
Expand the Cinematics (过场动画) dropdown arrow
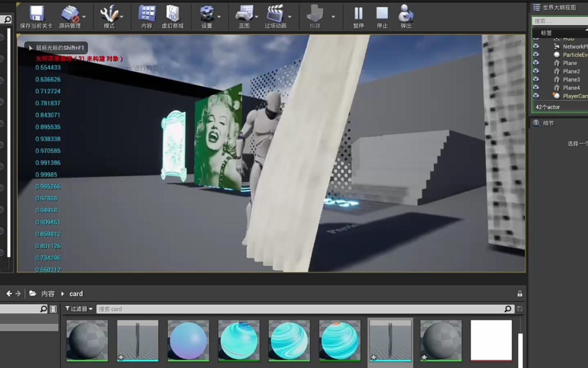tap(290, 16)
